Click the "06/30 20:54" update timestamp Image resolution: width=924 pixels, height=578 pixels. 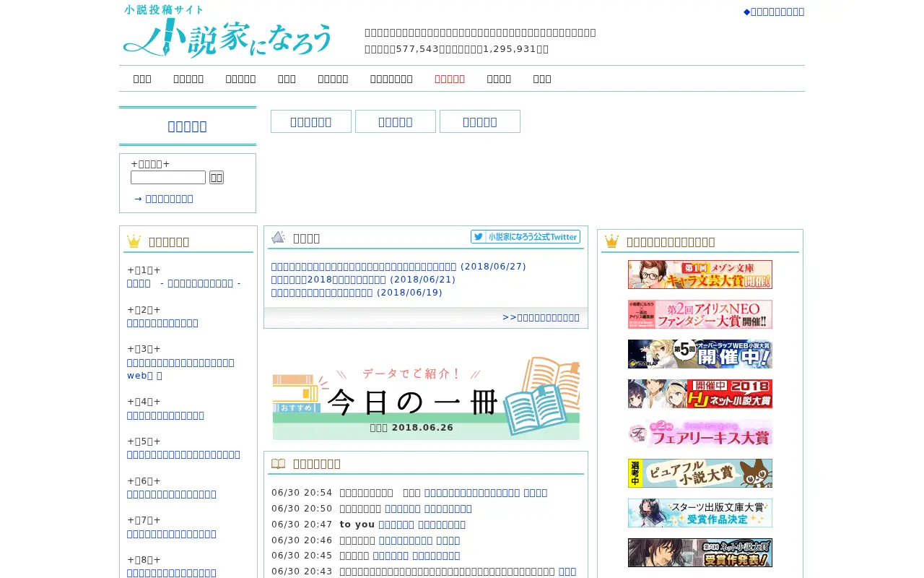302,493
